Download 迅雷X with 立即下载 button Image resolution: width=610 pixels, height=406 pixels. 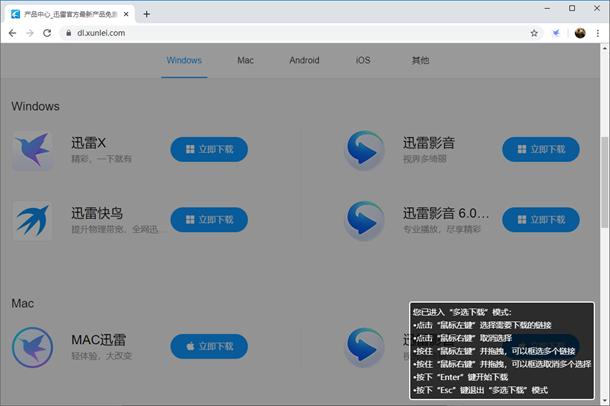[x=209, y=149]
